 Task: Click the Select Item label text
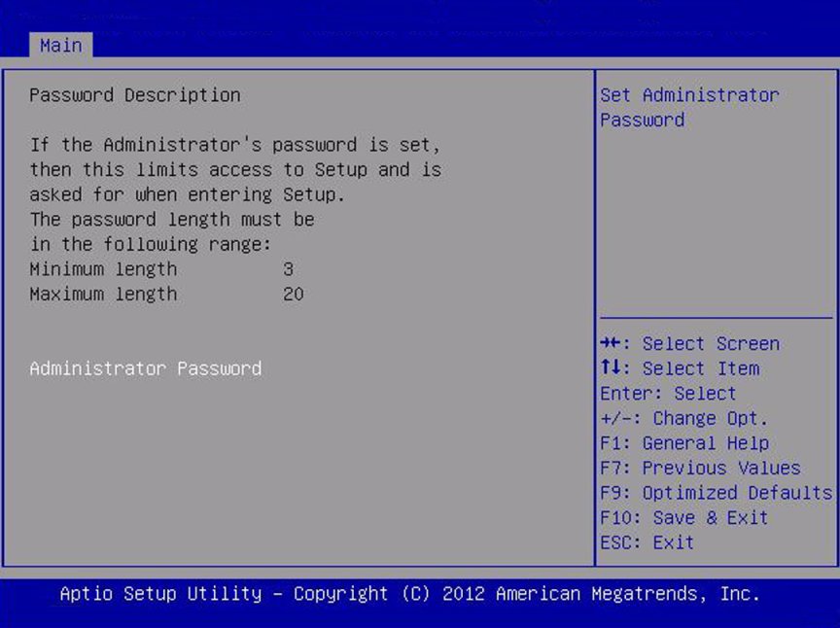[701, 368]
